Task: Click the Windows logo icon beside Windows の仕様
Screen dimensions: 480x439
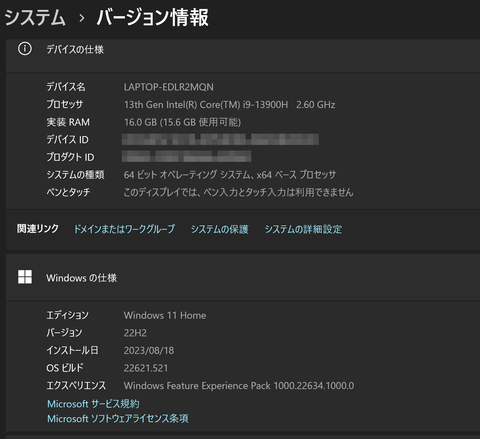Action: (x=25, y=277)
